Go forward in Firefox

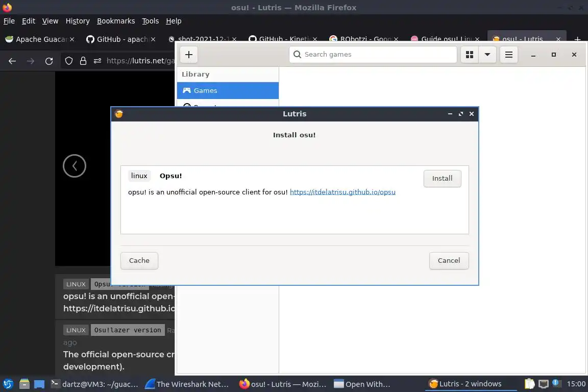[x=31, y=61]
